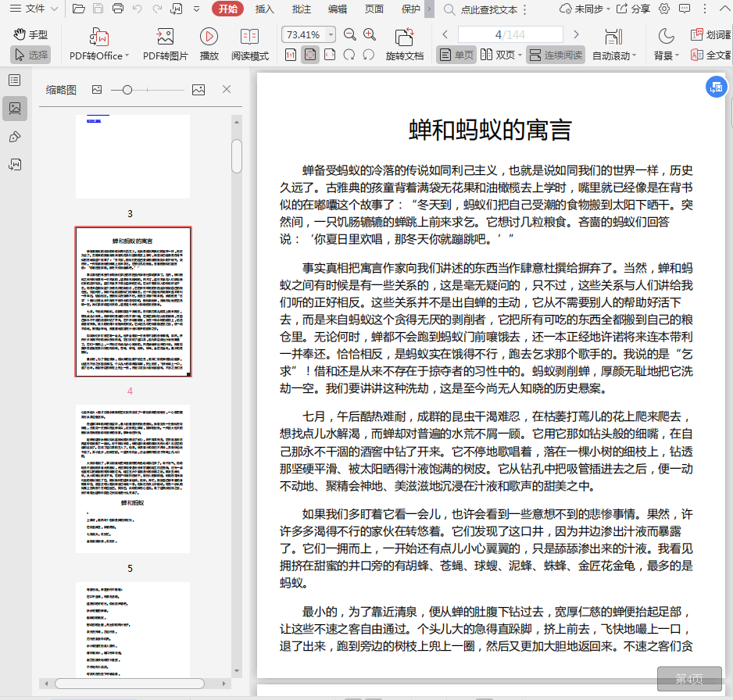Toggle fit page view icon

pyautogui.click(x=310, y=55)
